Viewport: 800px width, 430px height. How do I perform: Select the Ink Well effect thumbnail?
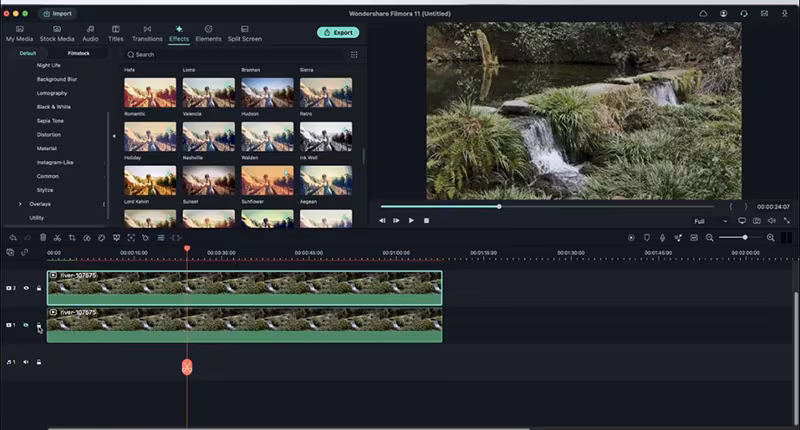pos(326,136)
